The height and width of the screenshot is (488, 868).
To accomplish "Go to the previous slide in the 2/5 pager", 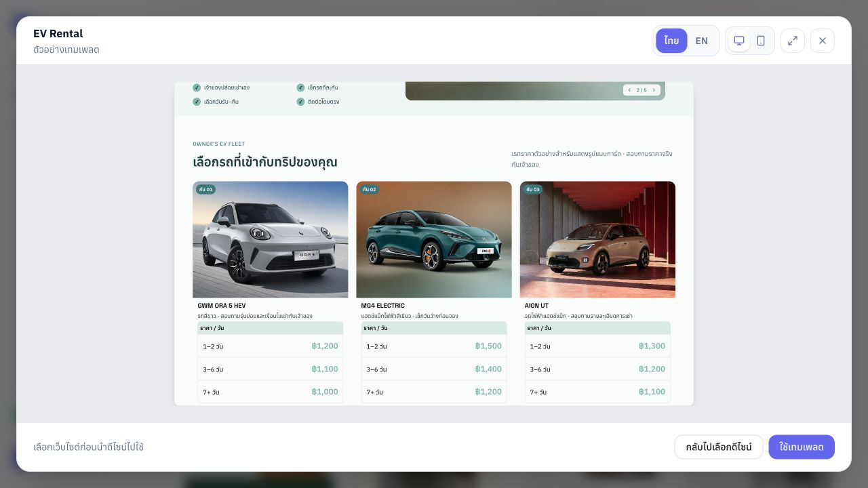I will (629, 89).
